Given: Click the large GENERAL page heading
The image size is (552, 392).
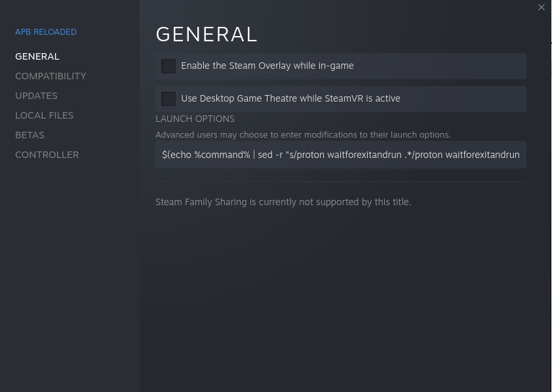Looking at the screenshot, I should pyautogui.click(x=207, y=34).
